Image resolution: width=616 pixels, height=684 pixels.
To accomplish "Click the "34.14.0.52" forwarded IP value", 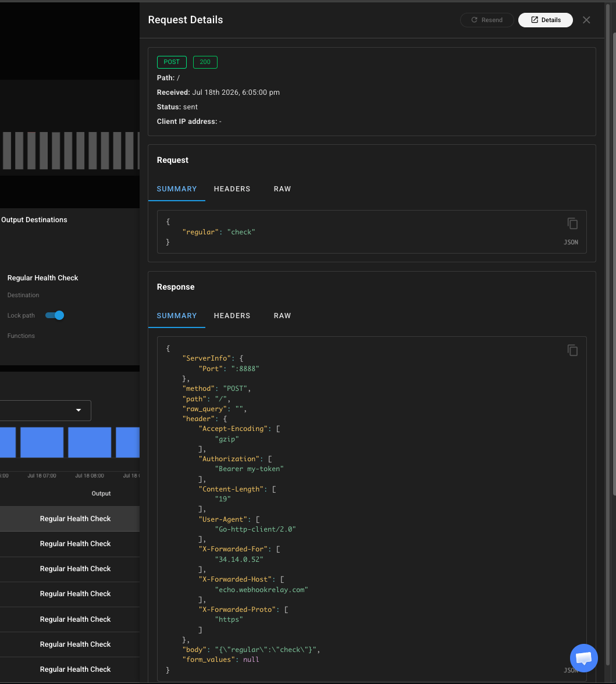I will [239, 560].
